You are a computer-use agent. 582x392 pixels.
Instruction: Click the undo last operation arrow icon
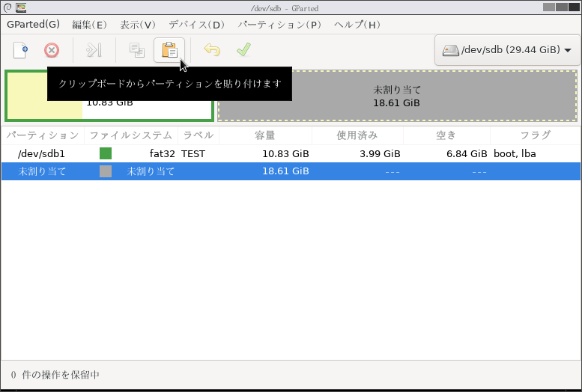[x=212, y=49]
